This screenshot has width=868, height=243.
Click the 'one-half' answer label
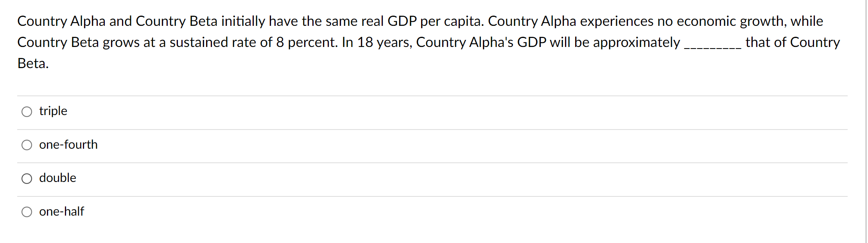[x=61, y=211]
